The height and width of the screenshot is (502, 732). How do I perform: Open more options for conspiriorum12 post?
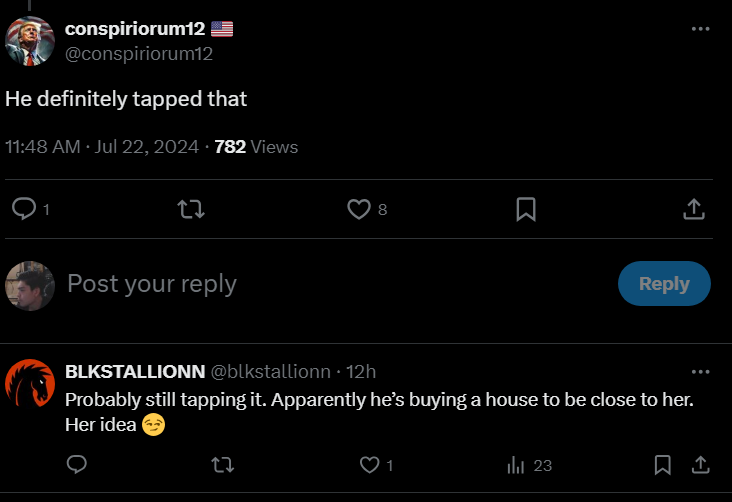tap(700, 29)
